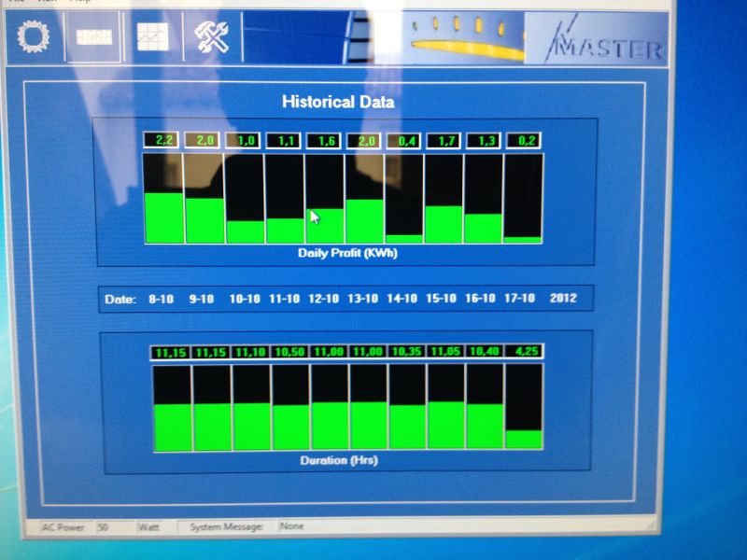The width and height of the screenshot is (747, 560).
Task: Click the Historical Data heading
Action: (x=338, y=102)
